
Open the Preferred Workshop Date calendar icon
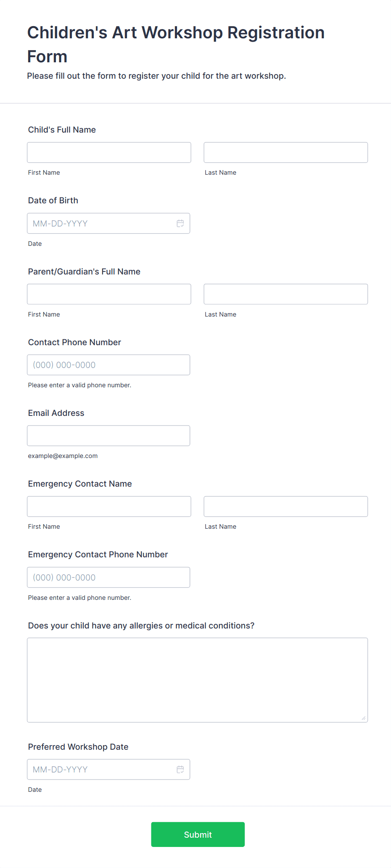pos(180,769)
